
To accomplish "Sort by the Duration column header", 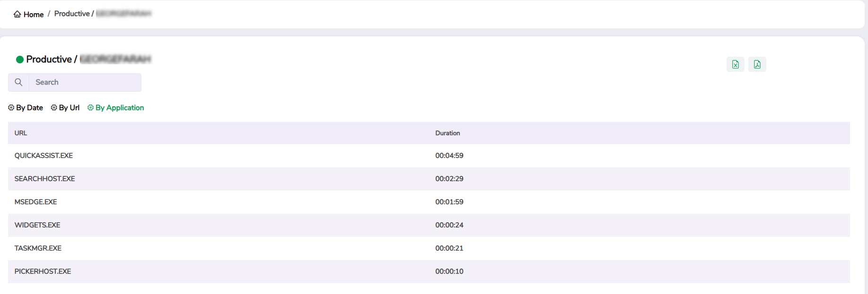I will click(x=447, y=133).
